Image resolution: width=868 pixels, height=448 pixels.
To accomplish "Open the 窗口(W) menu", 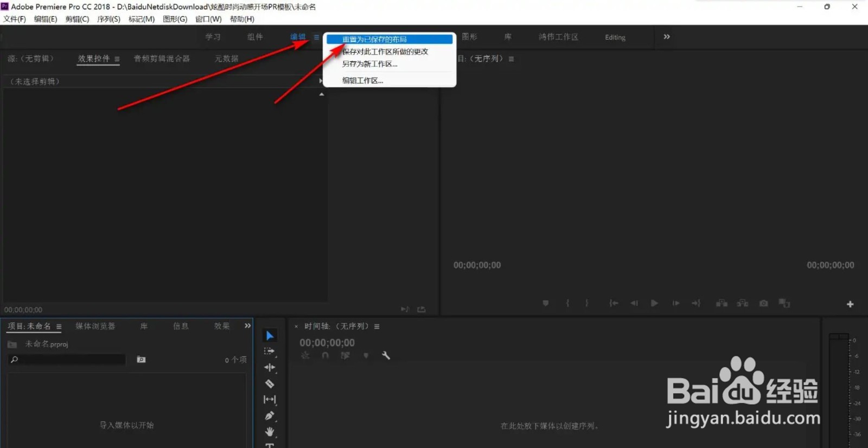I will click(x=208, y=19).
